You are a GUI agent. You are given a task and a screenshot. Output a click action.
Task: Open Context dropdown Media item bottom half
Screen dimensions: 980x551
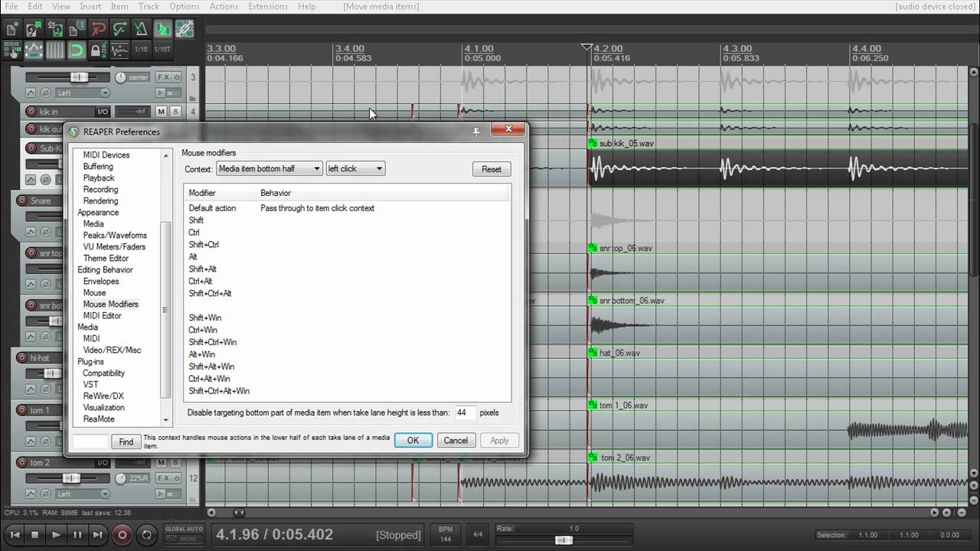(269, 168)
